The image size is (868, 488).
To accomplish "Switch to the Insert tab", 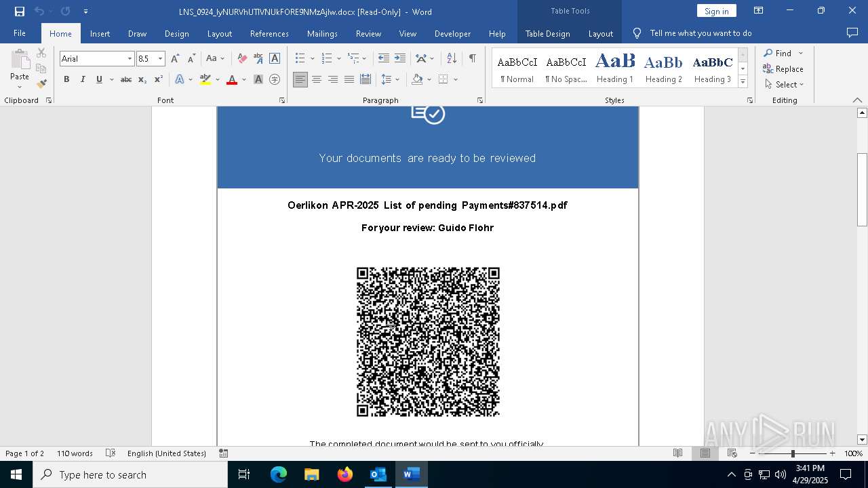I will [100, 33].
